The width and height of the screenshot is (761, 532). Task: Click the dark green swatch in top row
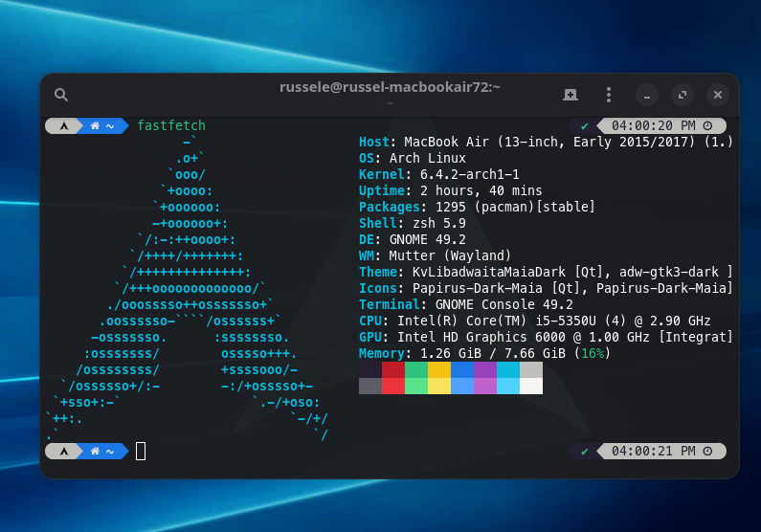click(x=416, y=370)
